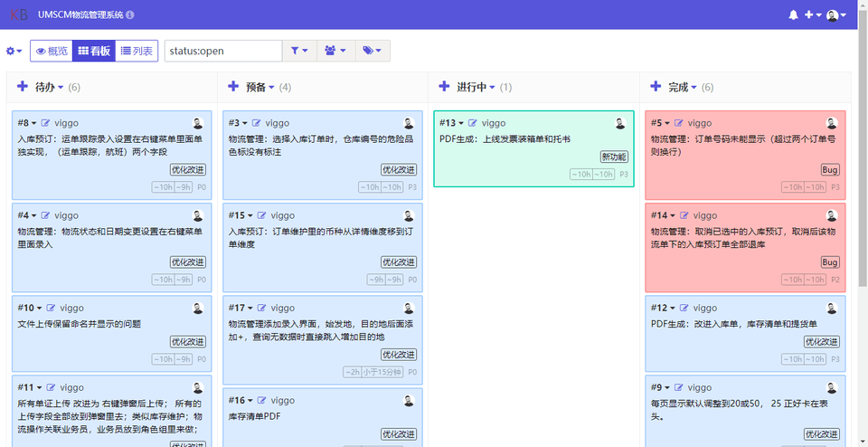
Task: Click the assignee avatar on task #4
Action: pyautogui.click(x=198, y=216)
